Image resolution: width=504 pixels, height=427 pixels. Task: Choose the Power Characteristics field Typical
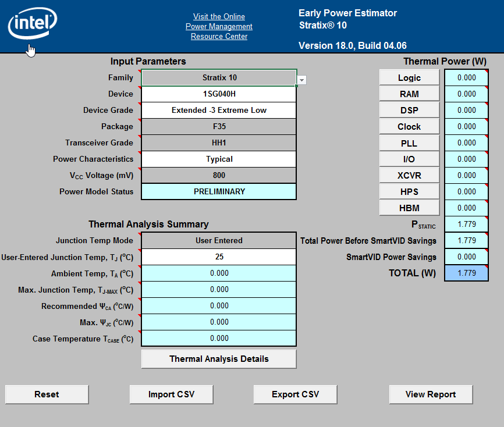pyautogui.click(x=219, y=159)
